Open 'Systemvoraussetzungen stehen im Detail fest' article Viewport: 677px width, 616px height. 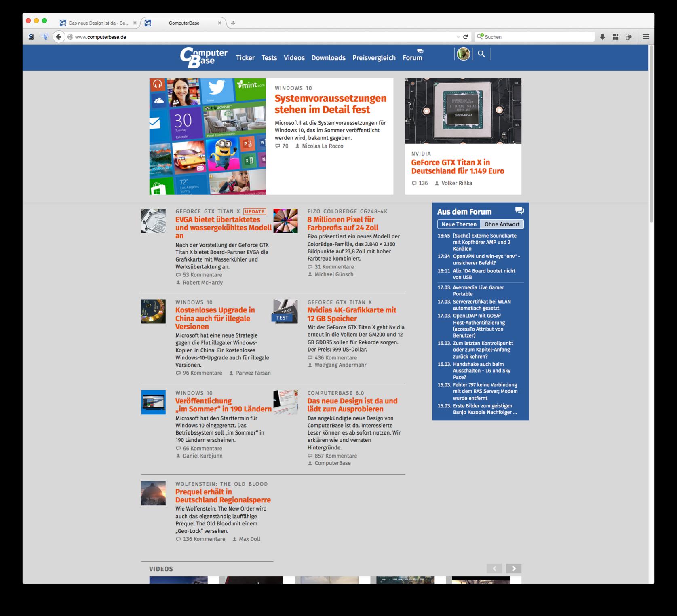click(x=331, y=104)
